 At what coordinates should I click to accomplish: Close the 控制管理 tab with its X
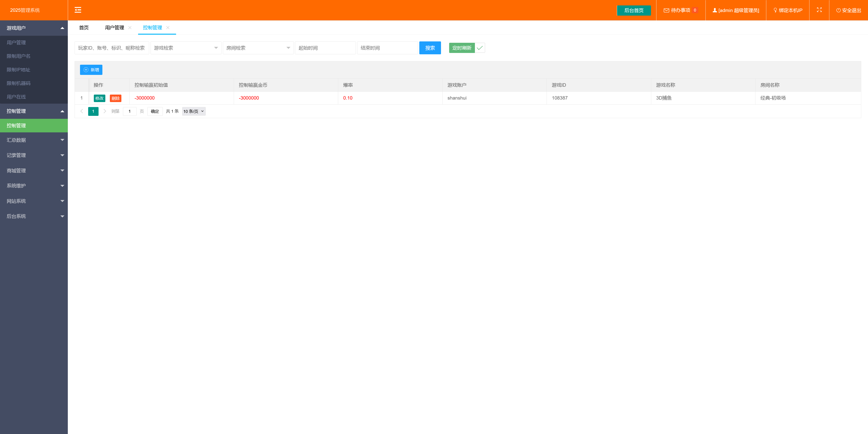168,28
